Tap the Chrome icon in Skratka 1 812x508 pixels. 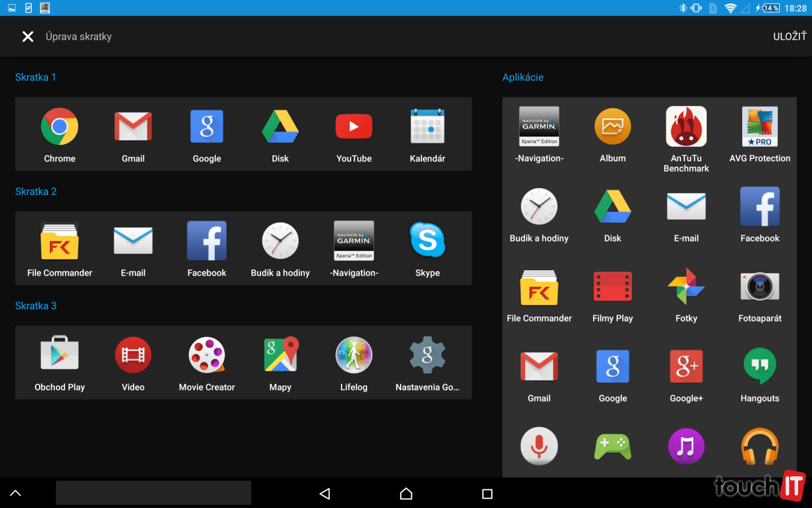click(60, 127)
